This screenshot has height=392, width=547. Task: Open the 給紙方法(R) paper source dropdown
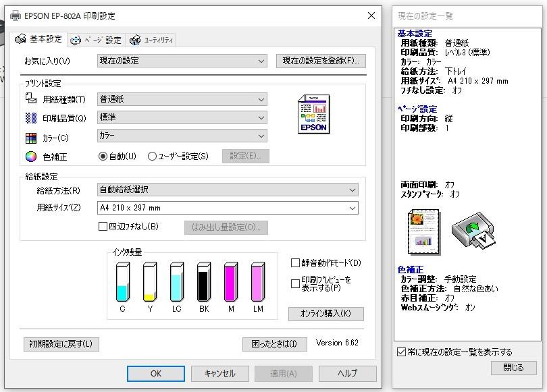[228, 190]
